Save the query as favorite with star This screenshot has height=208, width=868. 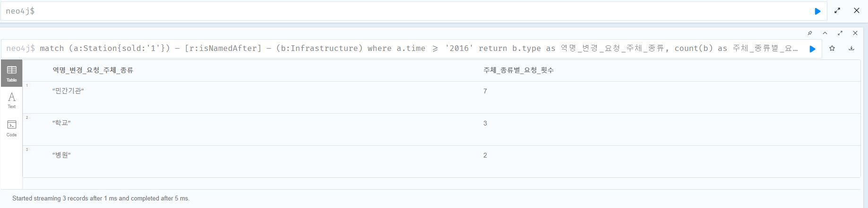832,48
